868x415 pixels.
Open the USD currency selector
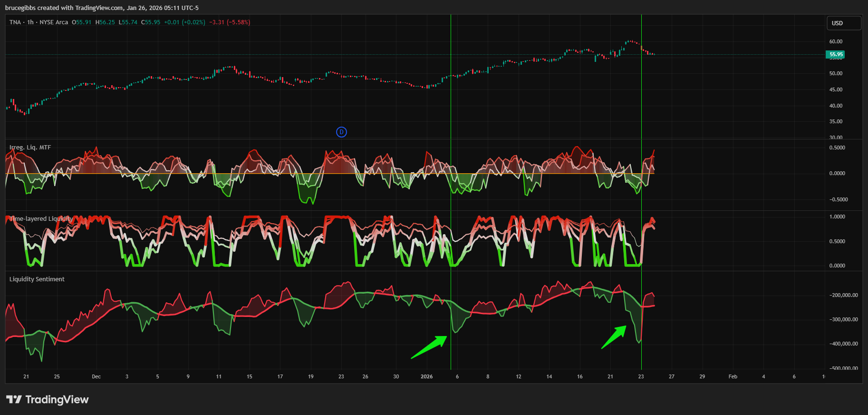pos(843,23)
